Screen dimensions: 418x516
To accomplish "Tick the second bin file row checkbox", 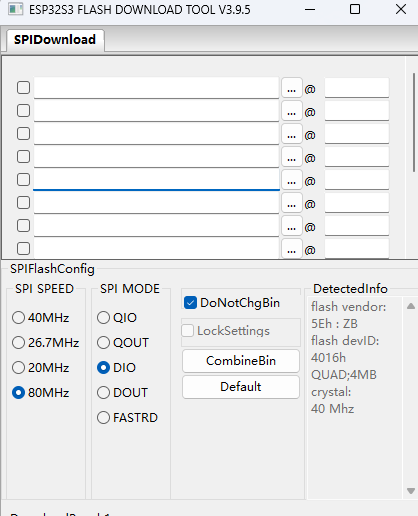I will pos(23,111).
